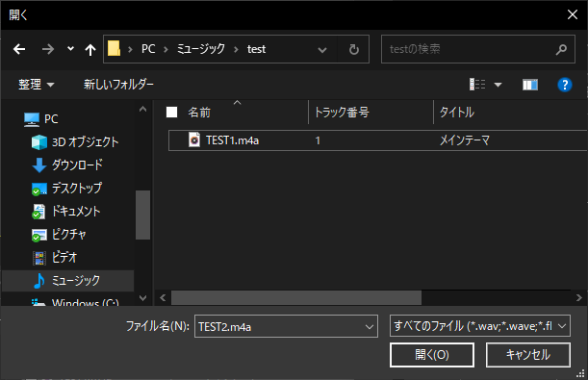This screenshot has width=588, height=380.
Task: Open view options dropdown arrow
Action: 498,85
